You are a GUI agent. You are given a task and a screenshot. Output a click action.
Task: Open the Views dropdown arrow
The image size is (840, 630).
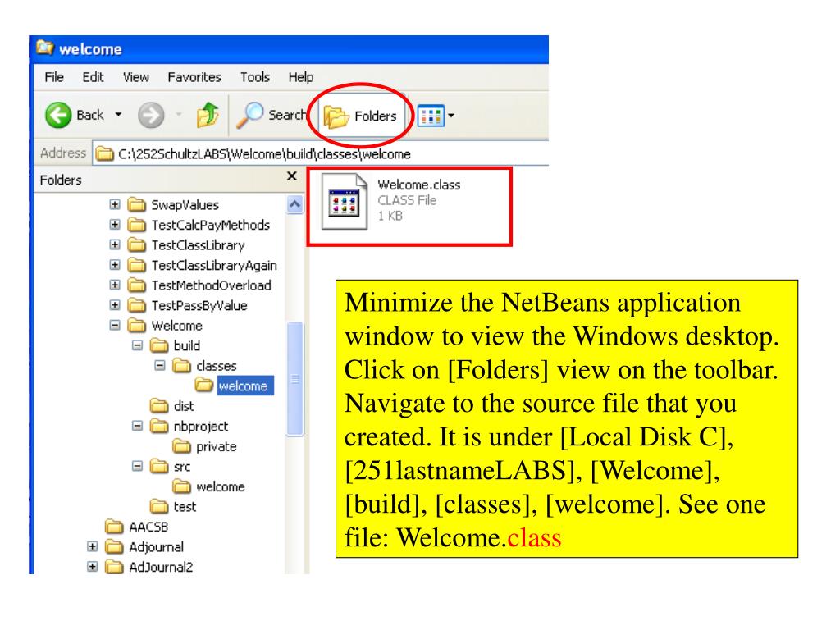pos(451,115)
